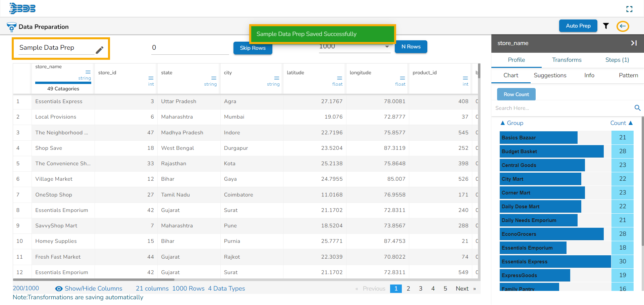644x305 pixels.
Task: Open store_name column menu
Action: [88, 72]
